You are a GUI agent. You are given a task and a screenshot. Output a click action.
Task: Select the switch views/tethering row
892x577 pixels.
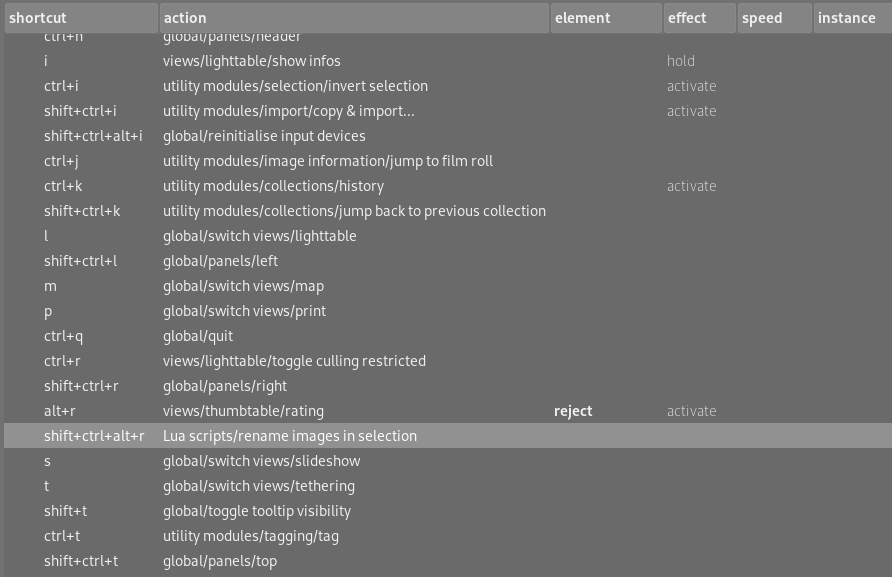[258, 486]
